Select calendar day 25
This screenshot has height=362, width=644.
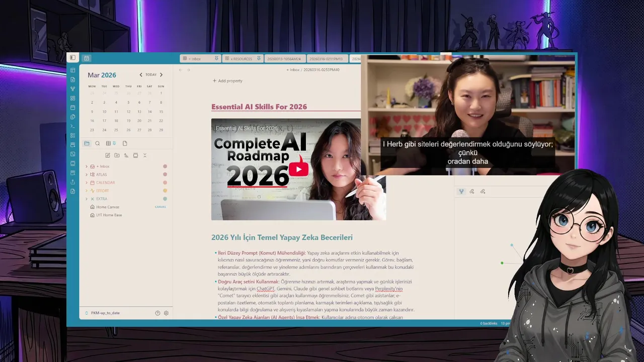click(116, 130)
